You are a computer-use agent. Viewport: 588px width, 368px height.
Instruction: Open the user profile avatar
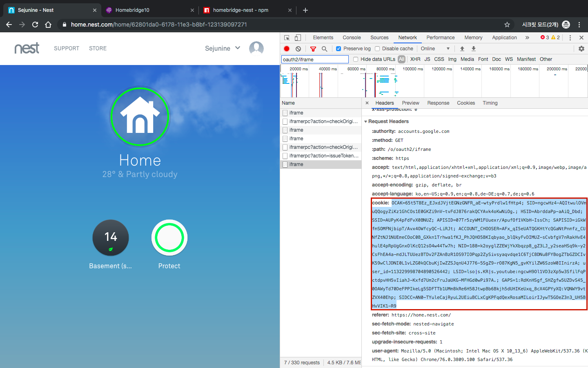pos(256,48)
